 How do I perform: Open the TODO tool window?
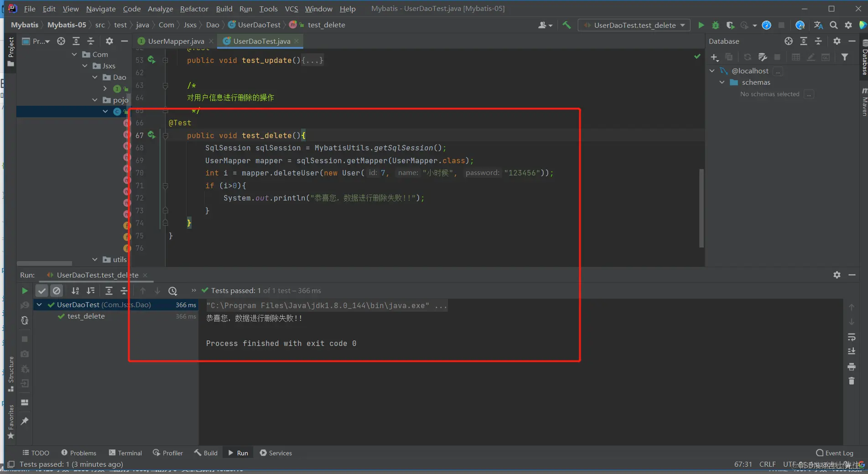[x=36, y=453]
